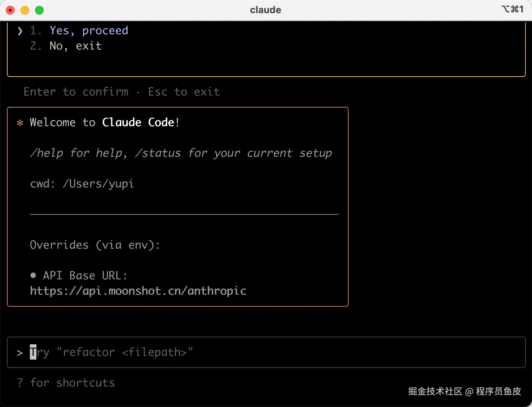Image resolution: width=532 pixels, height=407 pixels.
Task: Click the "Welcome to Claude Code!" heading
Action: (x=105, y=123)
